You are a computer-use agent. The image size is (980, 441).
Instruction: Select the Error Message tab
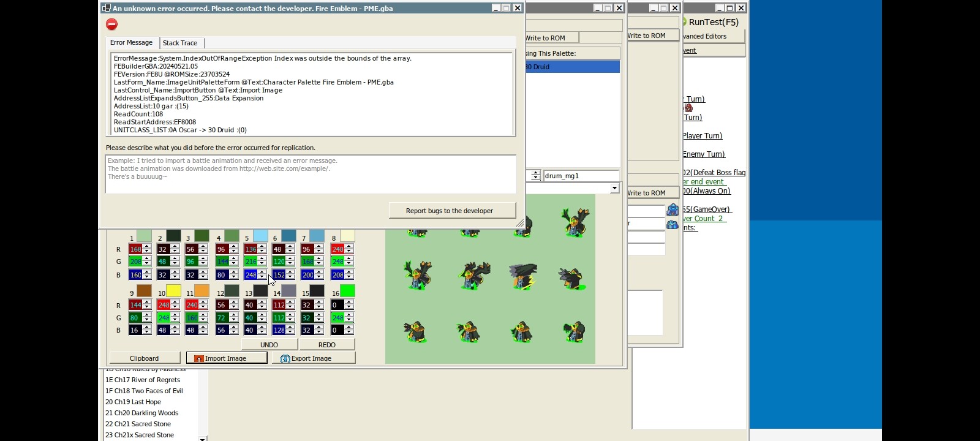coord(131,43)
